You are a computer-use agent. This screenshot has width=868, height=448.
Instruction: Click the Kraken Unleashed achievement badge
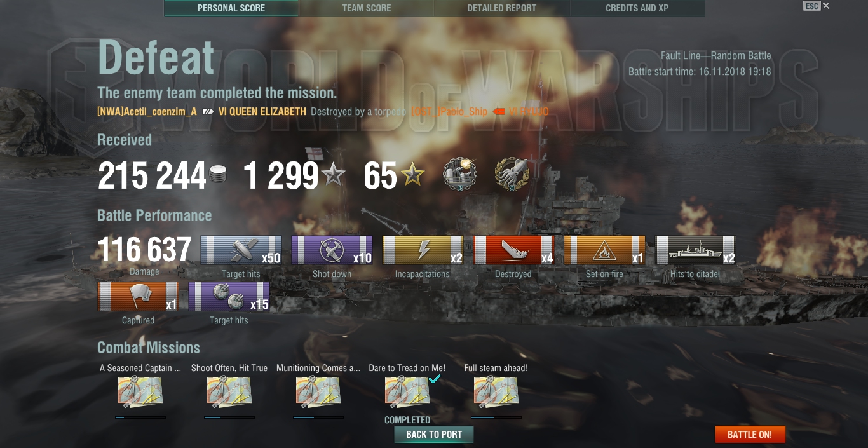coord(512,175)
